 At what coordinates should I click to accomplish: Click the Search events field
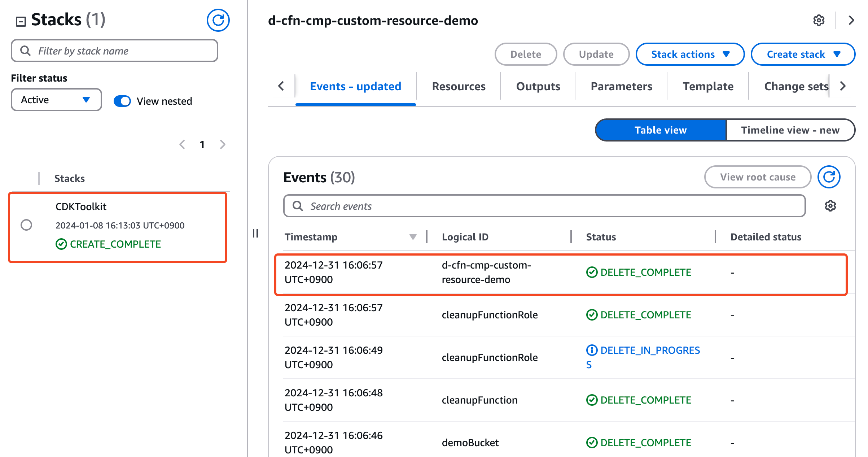tap(544, 206)
